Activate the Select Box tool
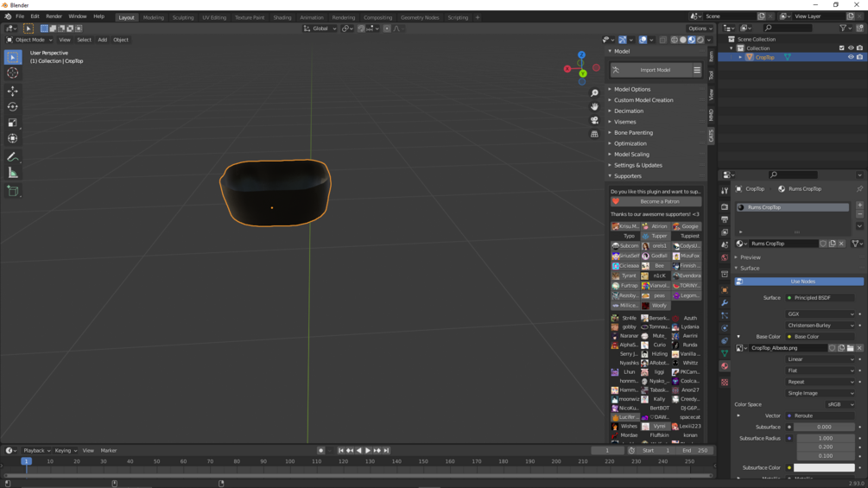The width and height of the screenshot is (868, 488). point(13,57)
